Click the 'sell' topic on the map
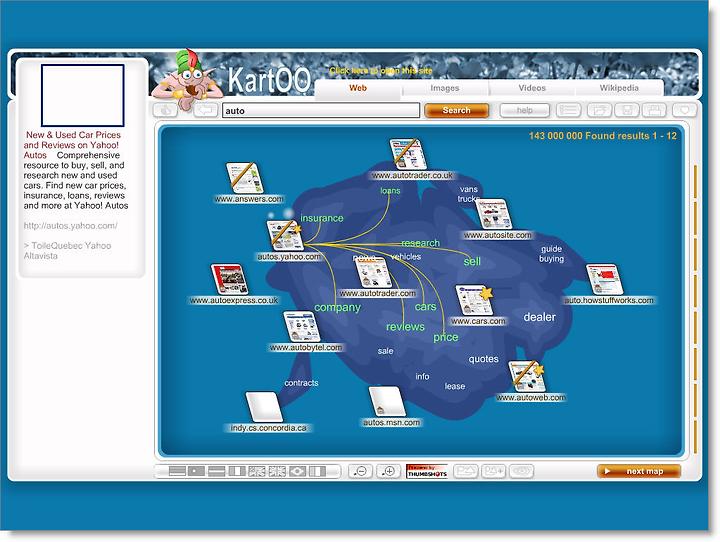The height and width of the screenshot is (542, 720). 472,261
